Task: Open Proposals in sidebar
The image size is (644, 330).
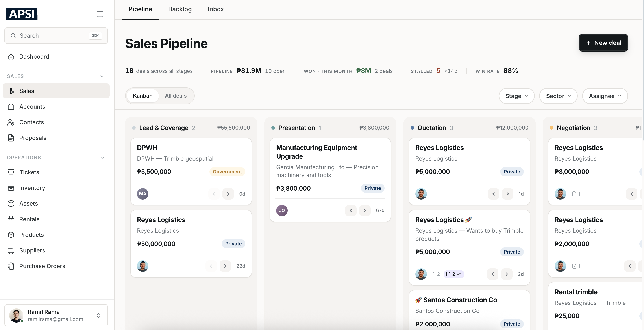Action: pos(56,138)
